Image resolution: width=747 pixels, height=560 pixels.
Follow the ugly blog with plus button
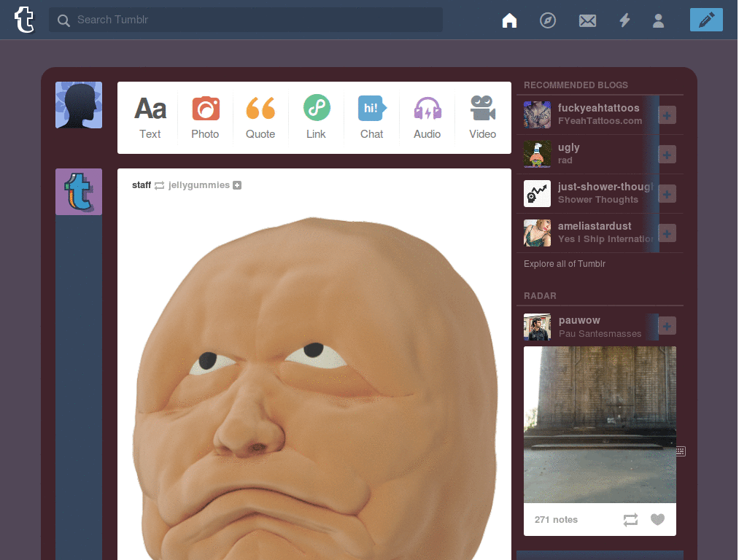pos(667,155)
